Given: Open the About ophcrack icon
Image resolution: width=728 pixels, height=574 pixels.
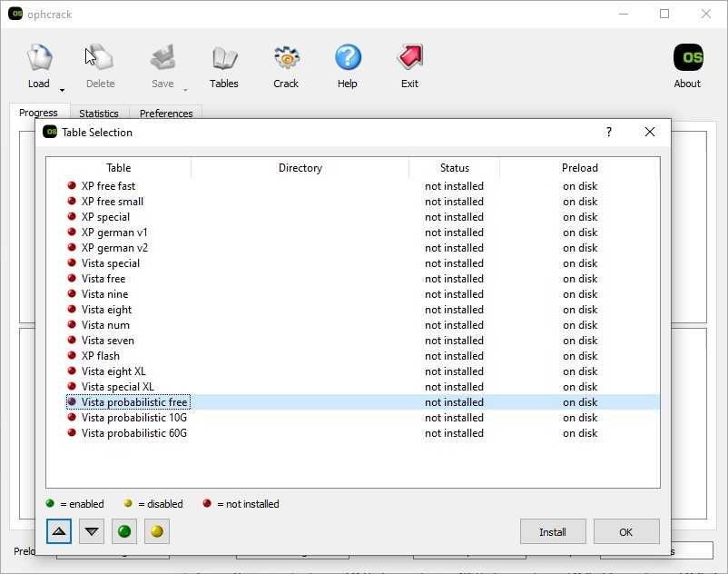Looking at the screenshot, I should (687, 60).
